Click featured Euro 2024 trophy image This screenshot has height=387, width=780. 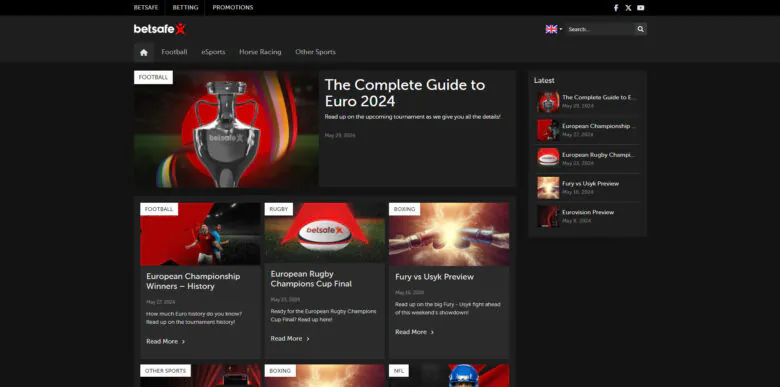[226, 129]
